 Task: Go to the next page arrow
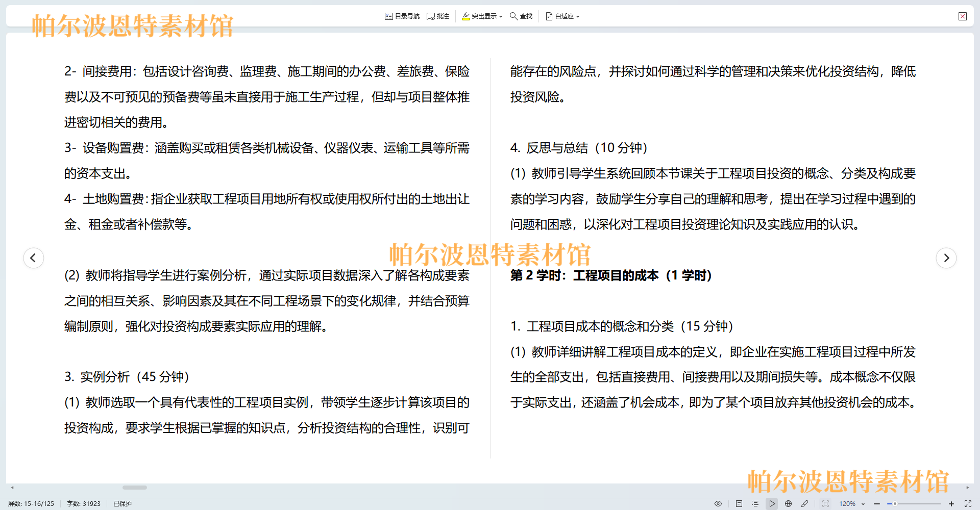tap(946, 258)
